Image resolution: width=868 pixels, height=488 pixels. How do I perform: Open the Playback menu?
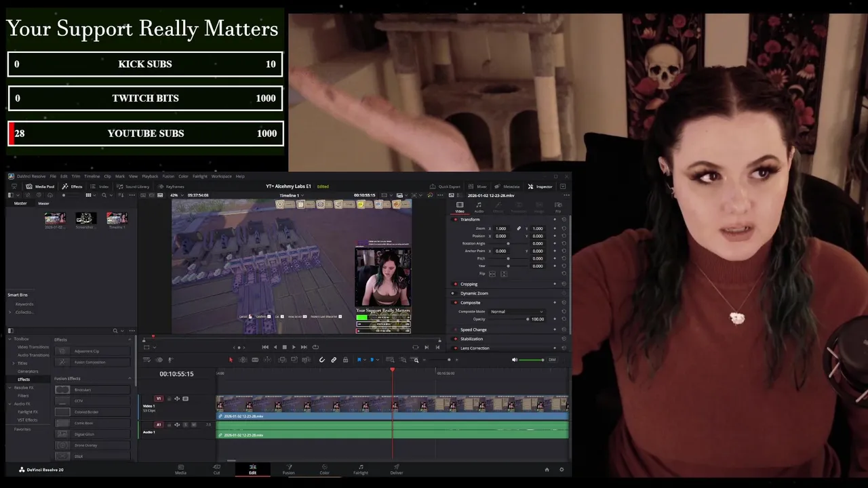150,176
